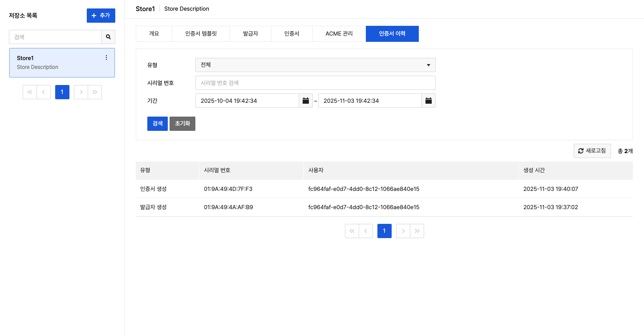The width and height of the screenshot is (644, 336).
Task: Switch to the 인증서 템플릿 tab
Action: (201, 33)
